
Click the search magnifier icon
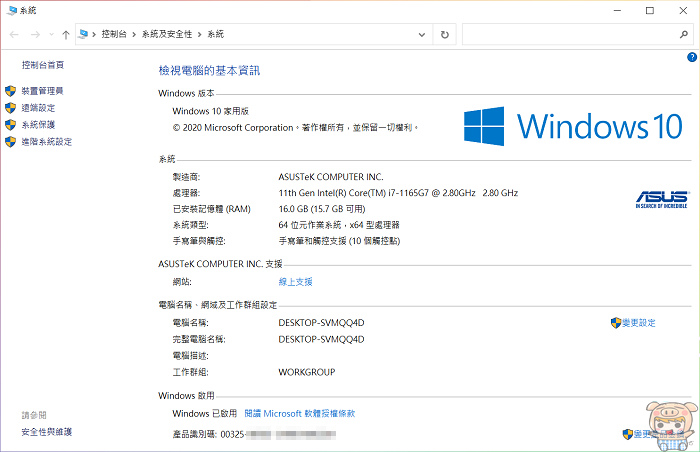[684, 34]
